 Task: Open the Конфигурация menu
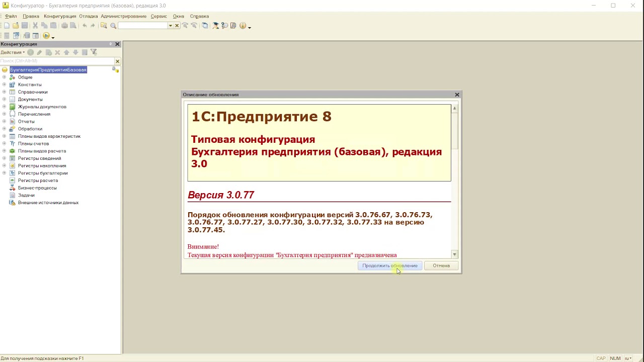[60, 16]
